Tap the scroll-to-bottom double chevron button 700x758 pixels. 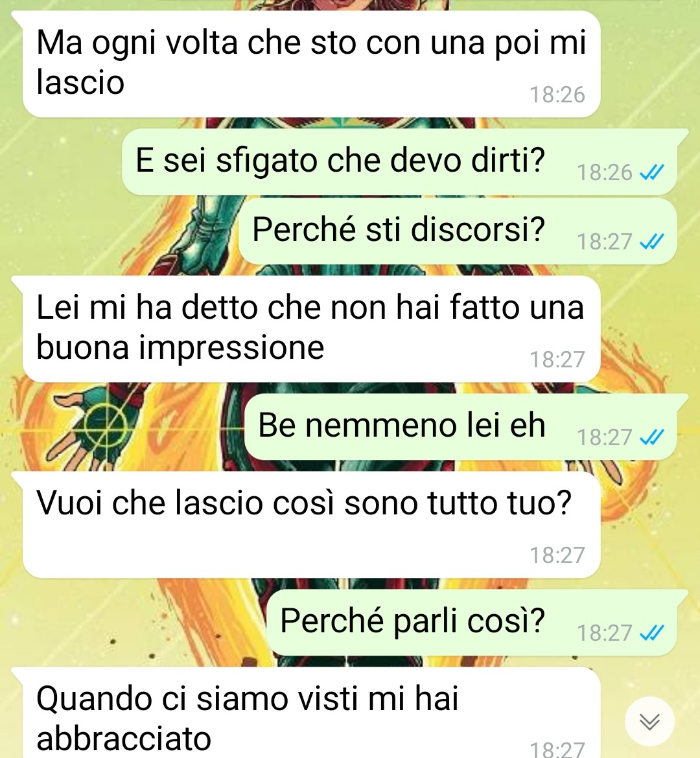tap(649, 722)
